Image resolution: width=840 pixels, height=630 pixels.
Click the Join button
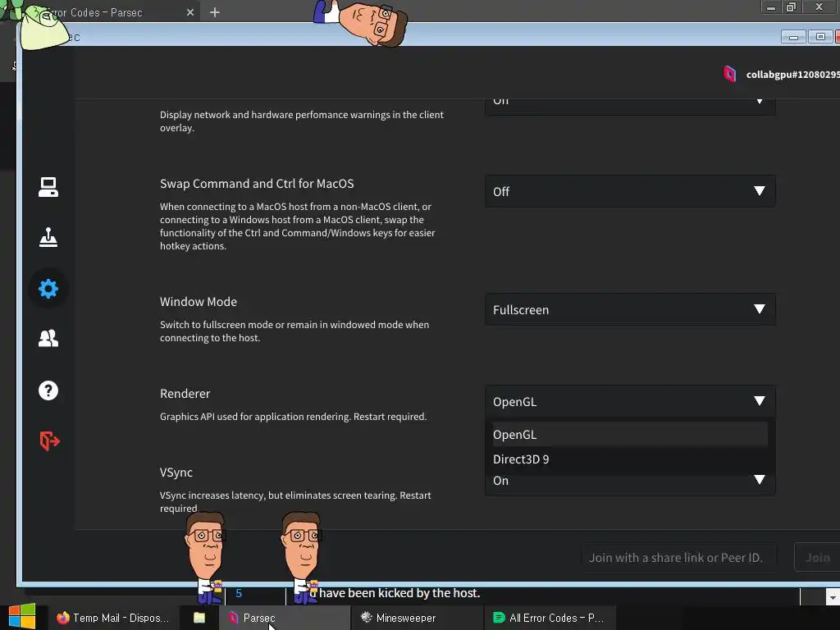coord(818,558)
